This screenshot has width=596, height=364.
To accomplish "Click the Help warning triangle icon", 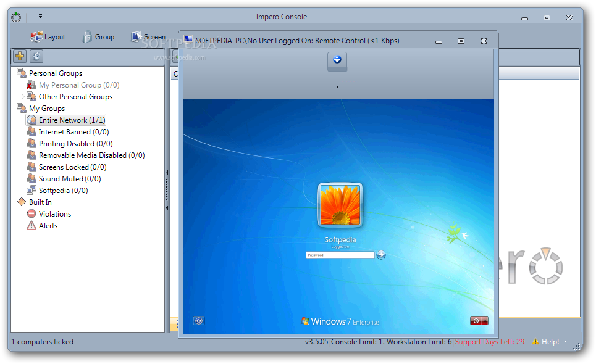I will pos(535,341).
